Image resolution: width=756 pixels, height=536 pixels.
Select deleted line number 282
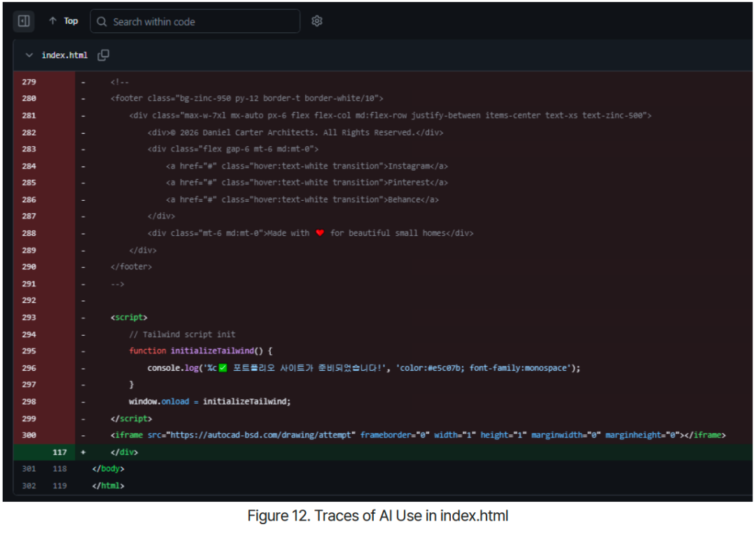coord(29,132)
